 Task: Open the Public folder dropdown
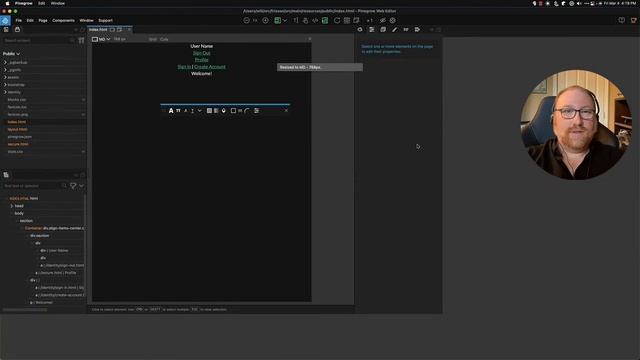(11, 54)
